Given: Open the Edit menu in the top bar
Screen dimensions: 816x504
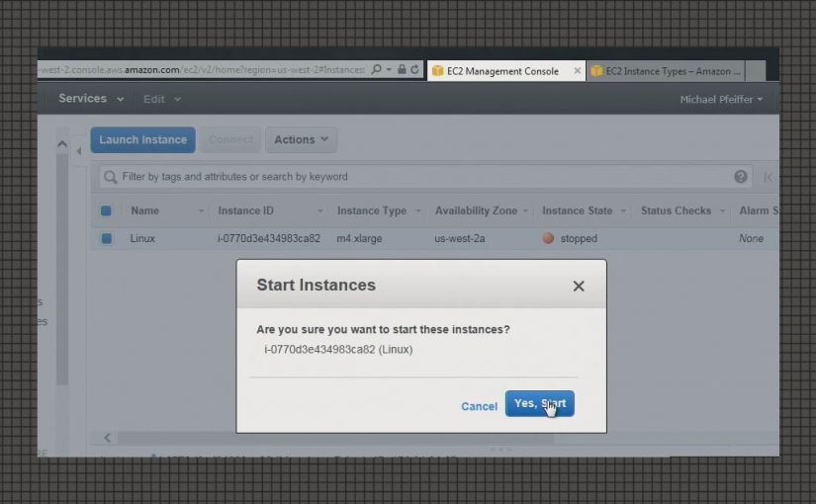Looking at the screenshot, I should (x=162, y=99).
